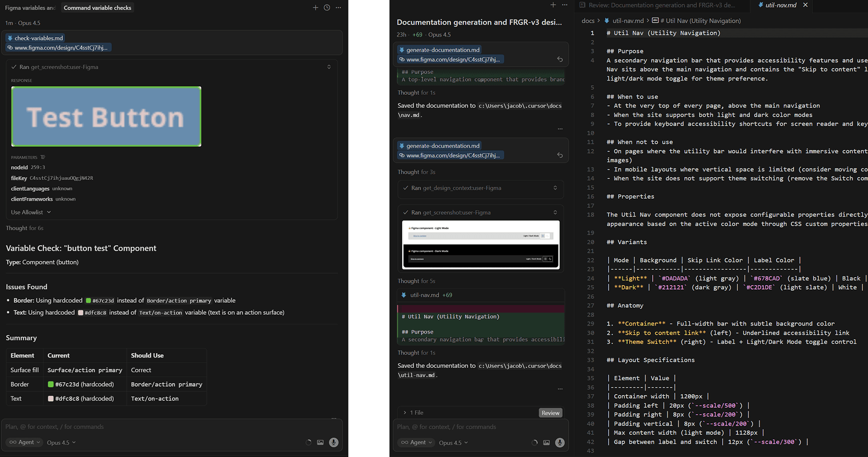Attach an image in the left chat input

320,442
